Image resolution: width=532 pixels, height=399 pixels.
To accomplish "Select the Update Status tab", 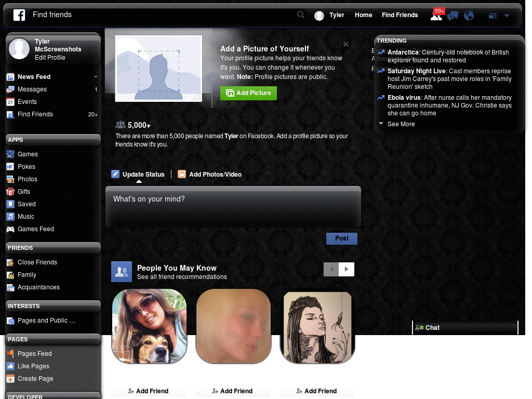I will coord(138,175).
